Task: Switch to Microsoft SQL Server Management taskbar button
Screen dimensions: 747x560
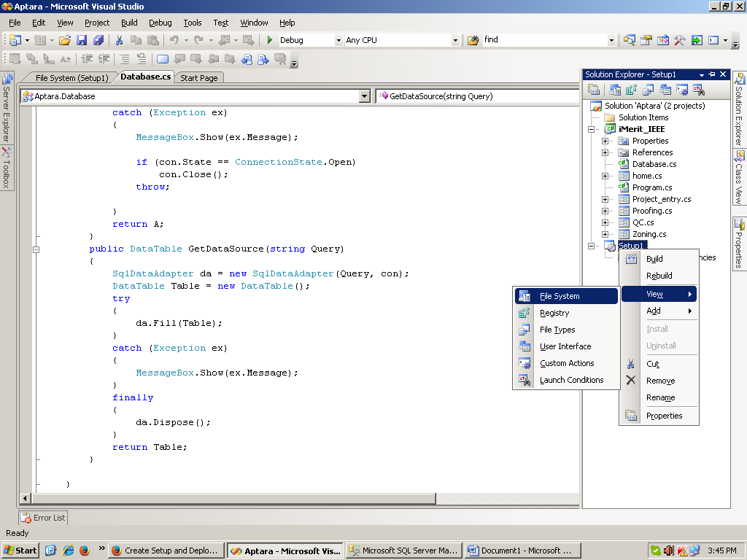Action: point(404,551)
